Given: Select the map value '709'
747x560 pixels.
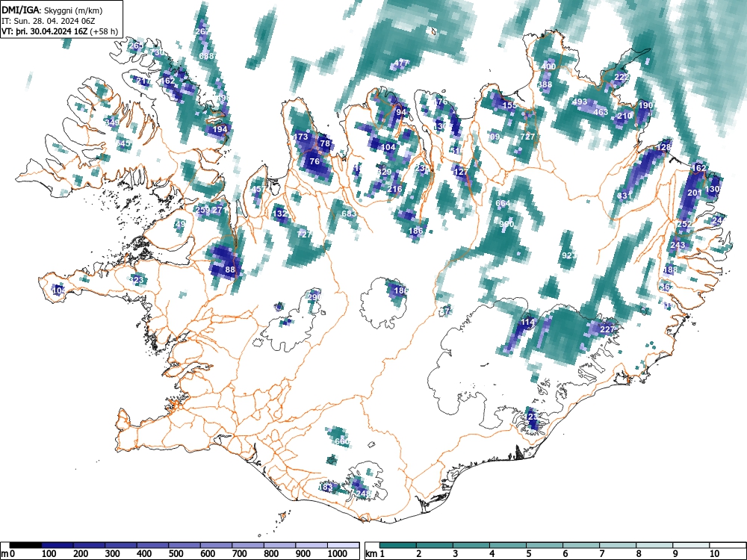Looking at the screenshot, I should point(493,137).
